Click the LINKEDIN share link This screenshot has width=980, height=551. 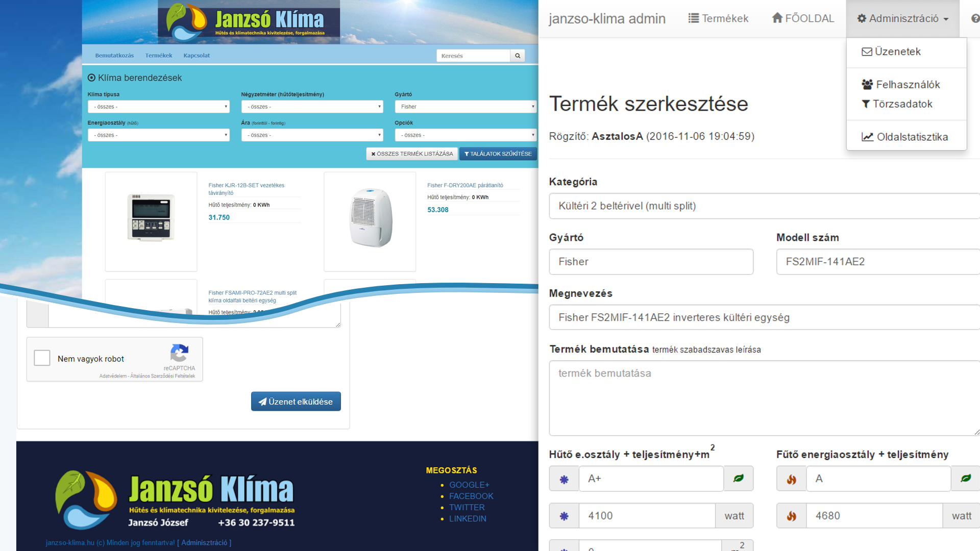(x=468, y=518)
